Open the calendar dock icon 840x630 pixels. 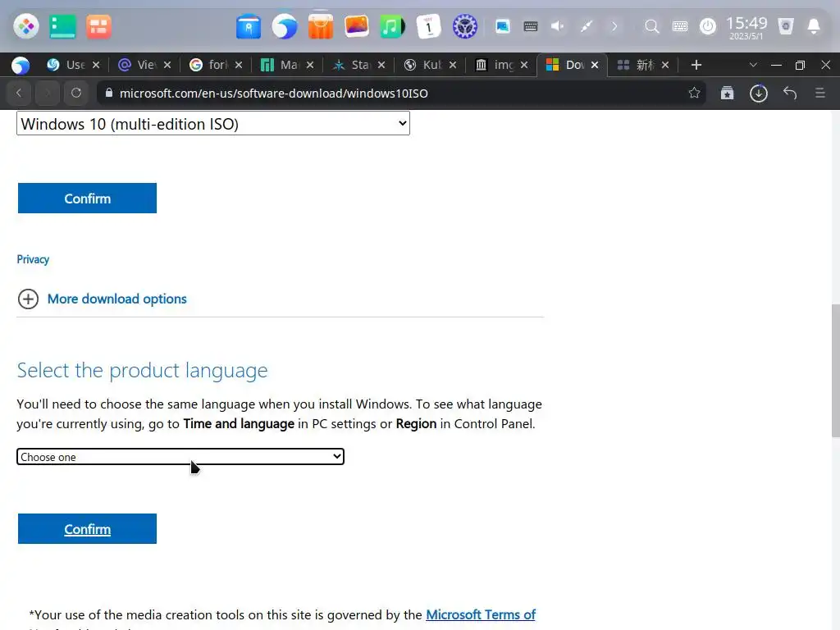[x=428, y=26]
